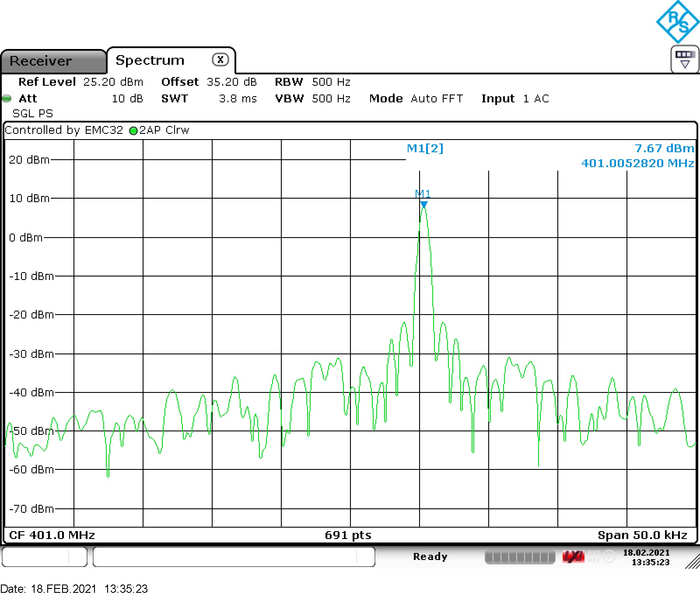The width and height of the screenshot is (700, 609).
Task: Click the wide empty status input field
Action: tap(234, 557)
